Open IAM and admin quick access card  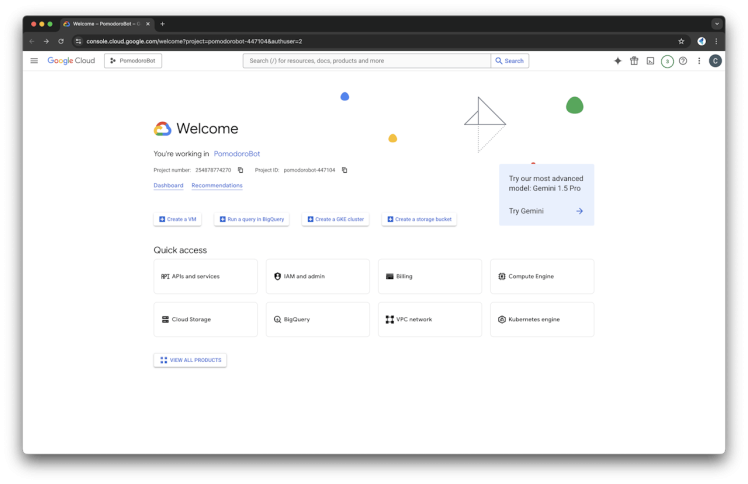coord(318,277)
